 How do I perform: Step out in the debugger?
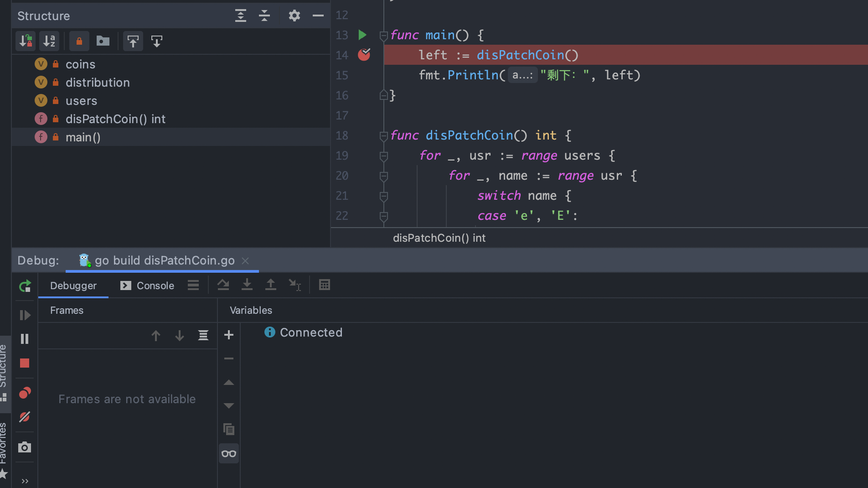271,285
